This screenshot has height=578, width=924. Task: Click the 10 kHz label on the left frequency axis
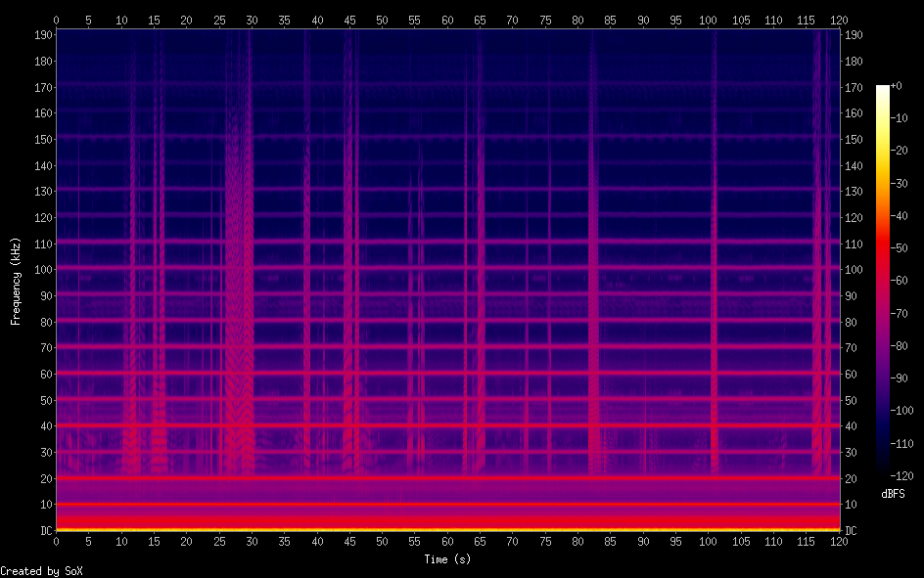coord(43,505)
